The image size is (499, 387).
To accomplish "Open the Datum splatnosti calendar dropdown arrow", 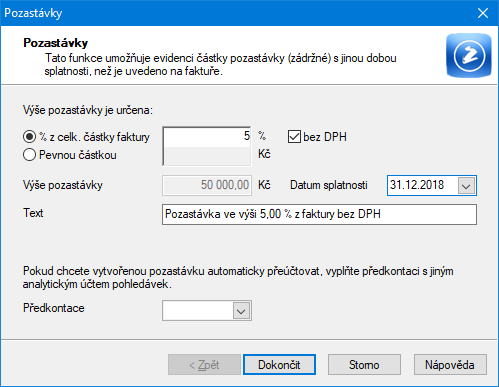I will point(466,185).
